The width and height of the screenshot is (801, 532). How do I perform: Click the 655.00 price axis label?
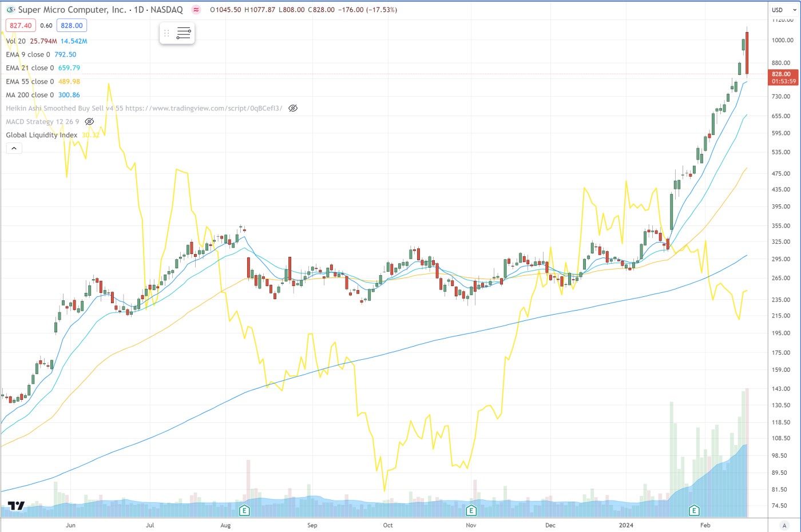click(781, 116)
